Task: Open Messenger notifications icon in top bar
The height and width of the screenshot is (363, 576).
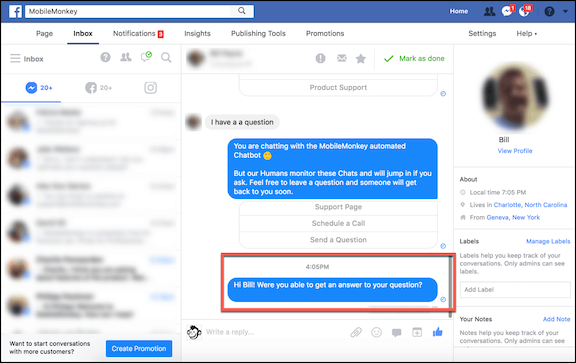Action: tap(507, 11)
